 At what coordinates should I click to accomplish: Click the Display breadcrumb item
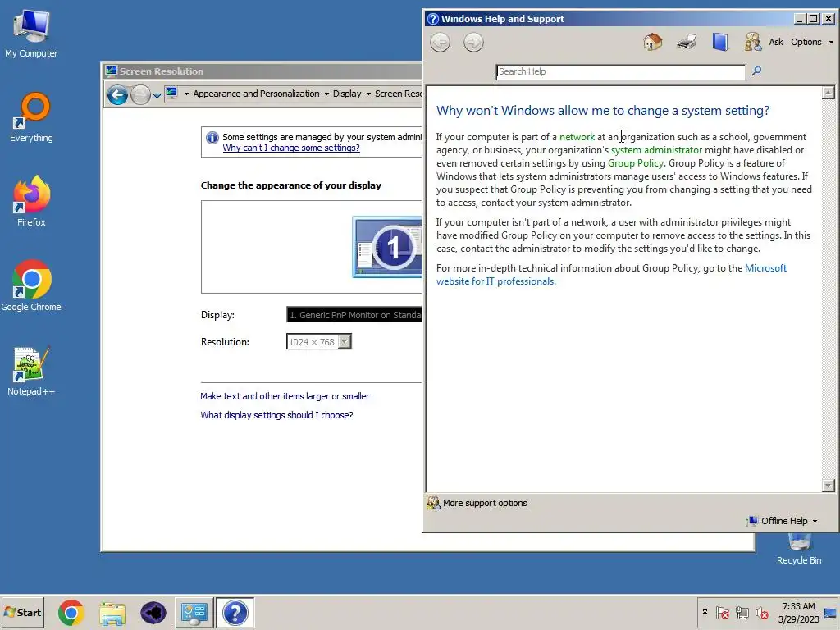click(347, 94)
